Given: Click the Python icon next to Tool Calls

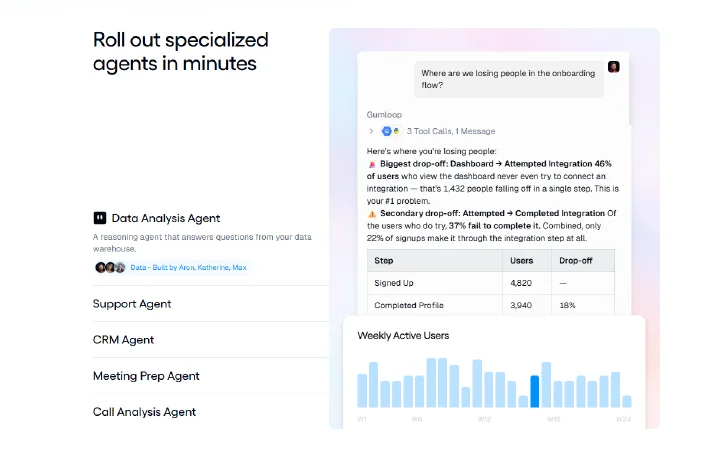Looking at the screenshot, I should (x=396, y=131).
